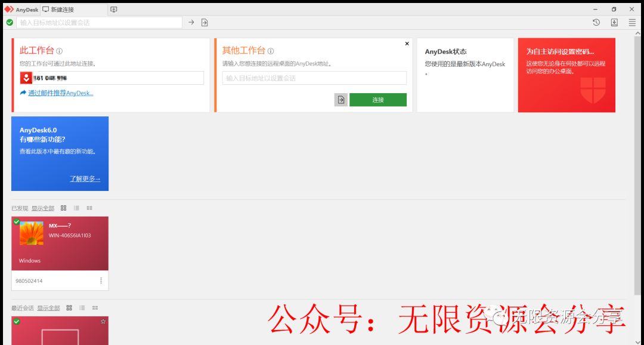
Task: Click file transfer button beside 连接
Action: click(341, 100)
